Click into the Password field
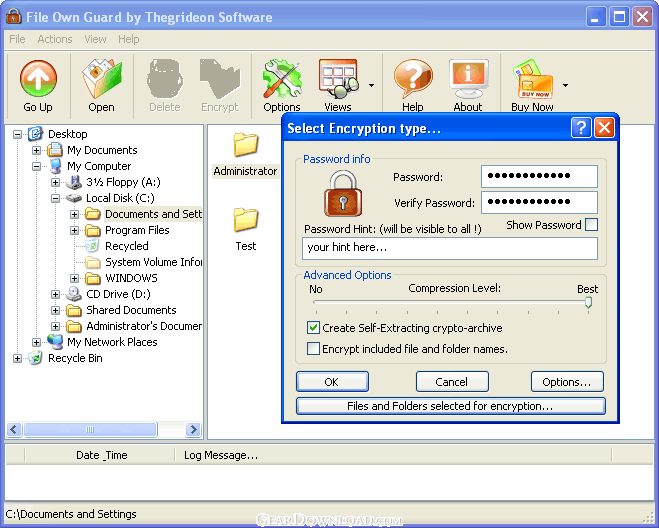The height and width of the screenshot is (528, 659). point(539,176)
